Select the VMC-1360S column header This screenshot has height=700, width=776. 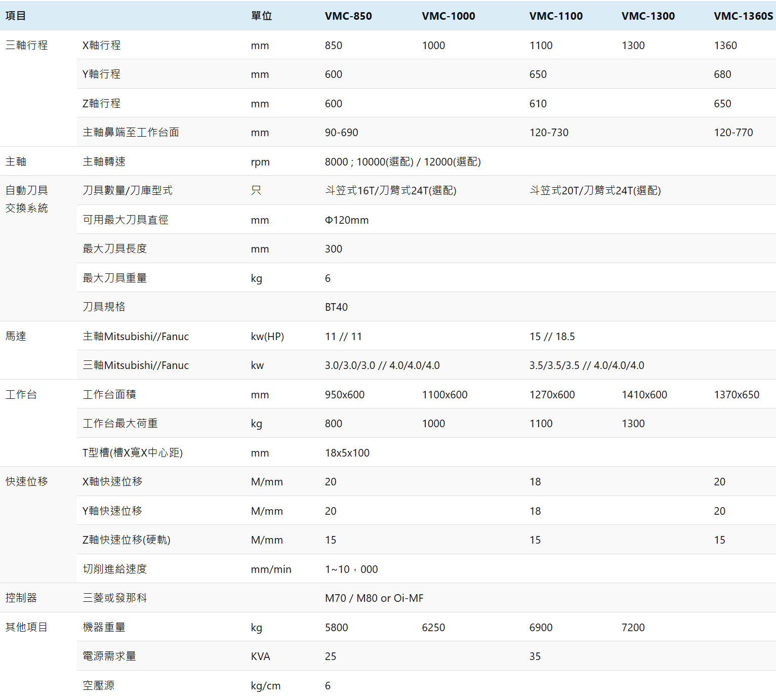[743, 16]
